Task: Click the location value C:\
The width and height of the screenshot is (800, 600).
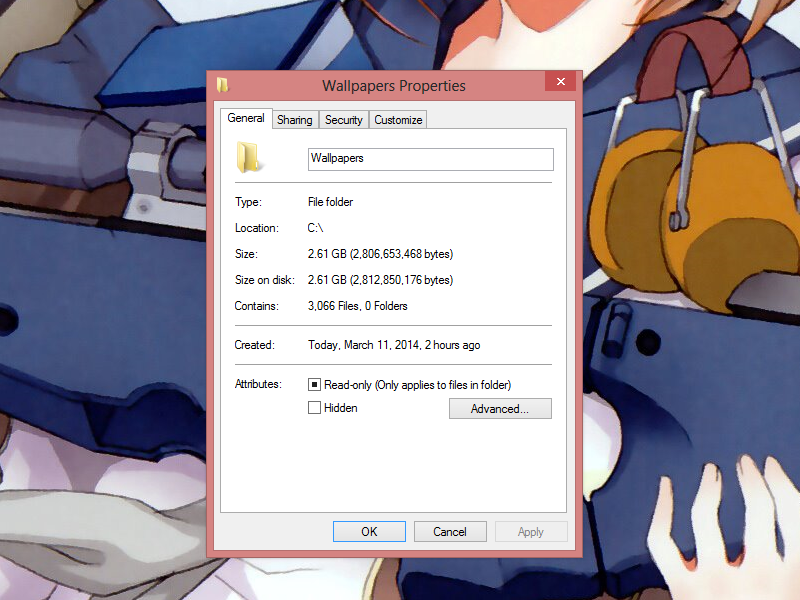Action: click(x=315, y=228)
